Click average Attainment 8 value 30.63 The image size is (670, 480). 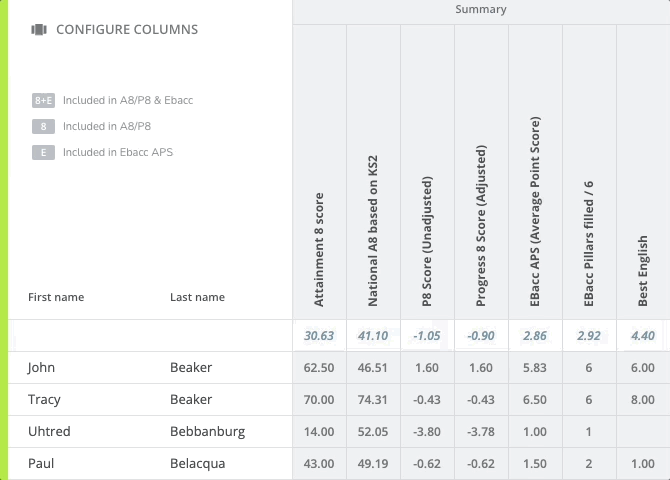[x=319, y=336]
